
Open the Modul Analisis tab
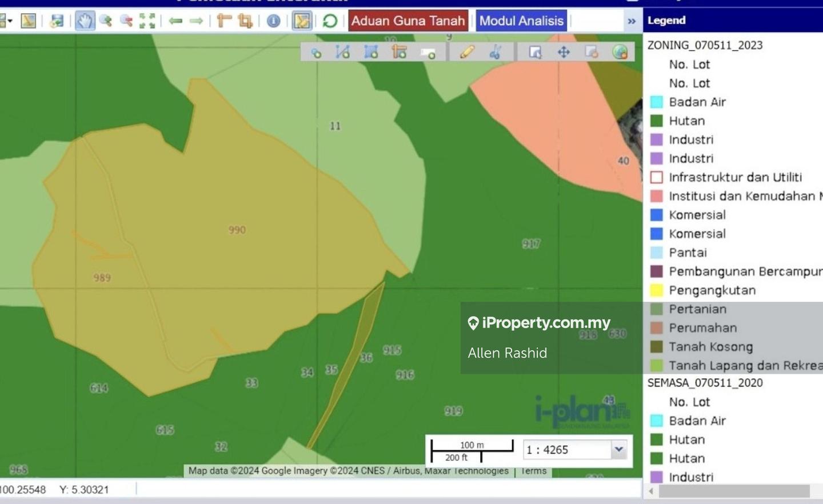click(x=521, y=21)
